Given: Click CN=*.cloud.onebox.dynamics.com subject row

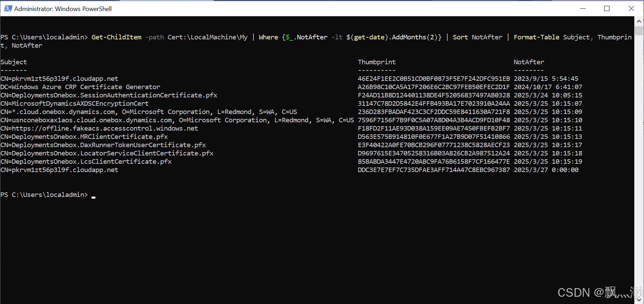Looking at the screenshot, I should (149, 112).
